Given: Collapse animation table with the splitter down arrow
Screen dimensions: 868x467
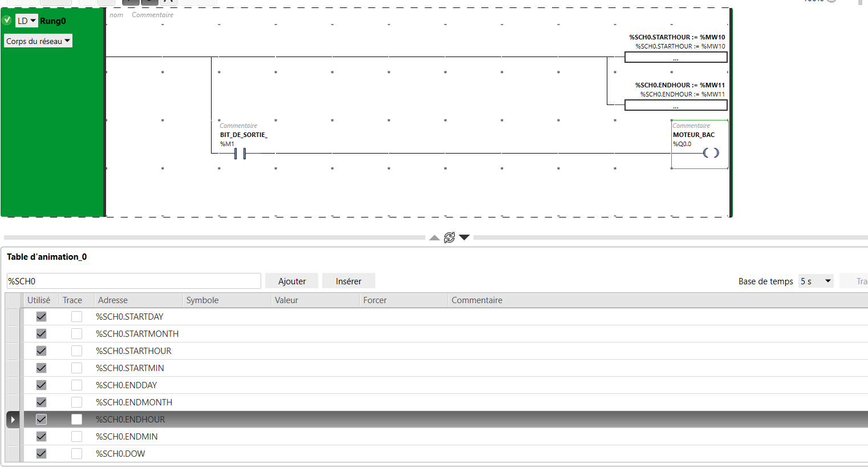Looking at the screenshot, I should (x=464, y=237).
